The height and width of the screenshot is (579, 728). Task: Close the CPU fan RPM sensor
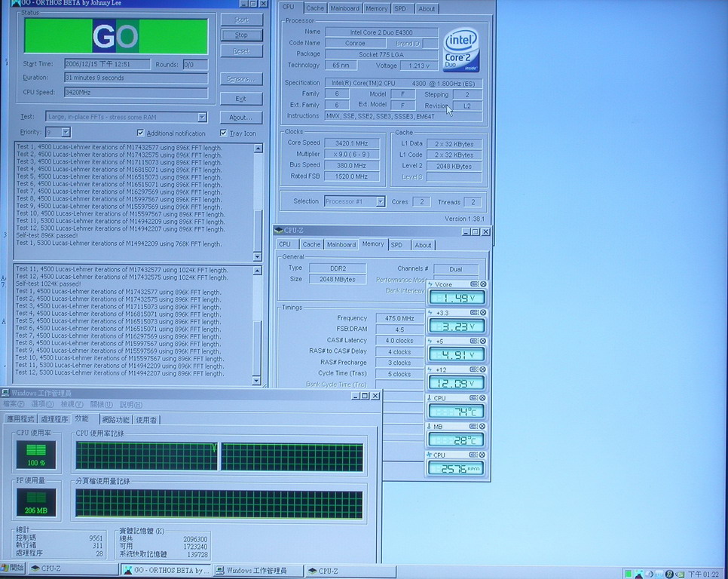click(x=483, y=455)
